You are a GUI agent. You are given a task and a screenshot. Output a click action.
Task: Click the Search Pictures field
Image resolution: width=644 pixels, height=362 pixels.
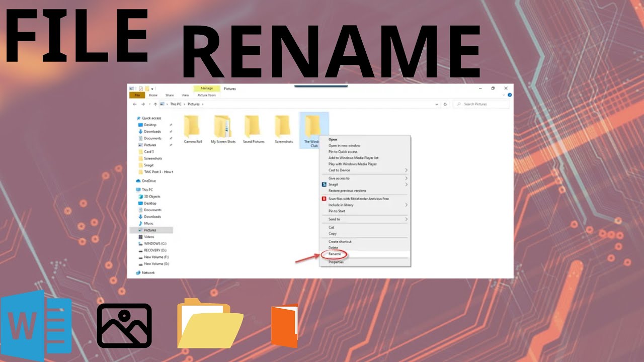tap(481, 104)
